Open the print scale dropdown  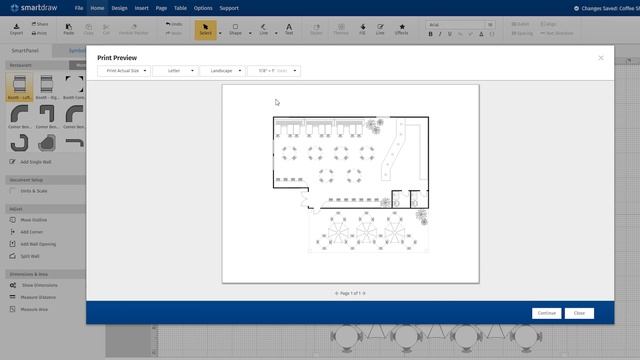(x=274, y=71)
